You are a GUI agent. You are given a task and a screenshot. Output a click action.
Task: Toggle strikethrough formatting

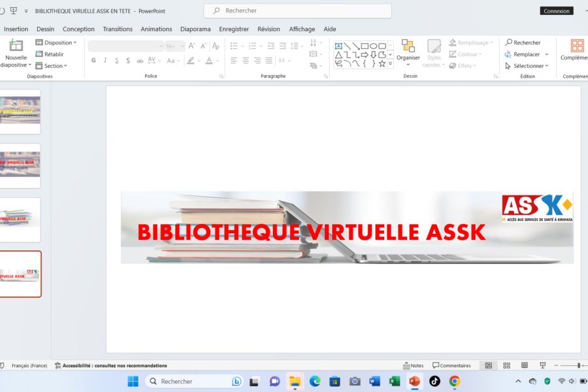140,60
